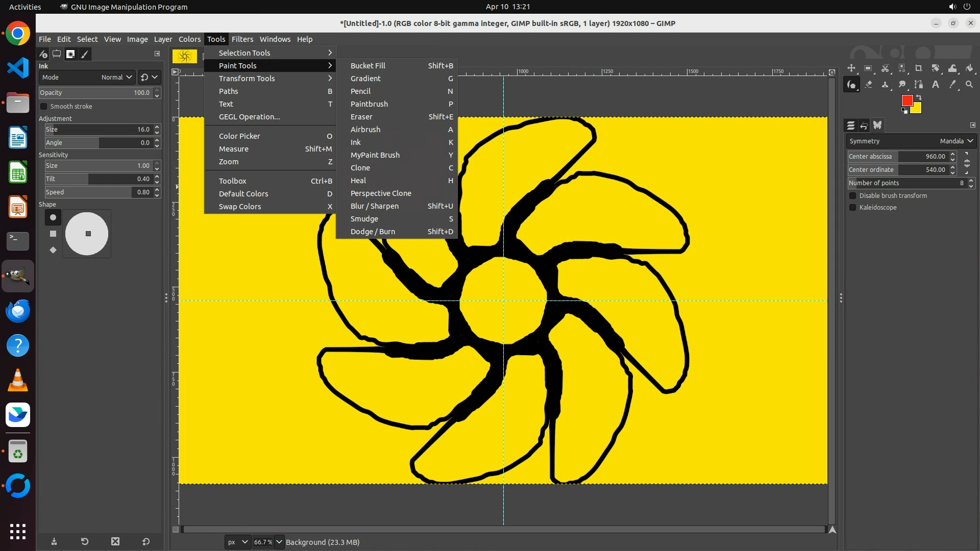Click the Zoom magnifier tool
Viewport: 980px width, 551px height.
[969, 85]
